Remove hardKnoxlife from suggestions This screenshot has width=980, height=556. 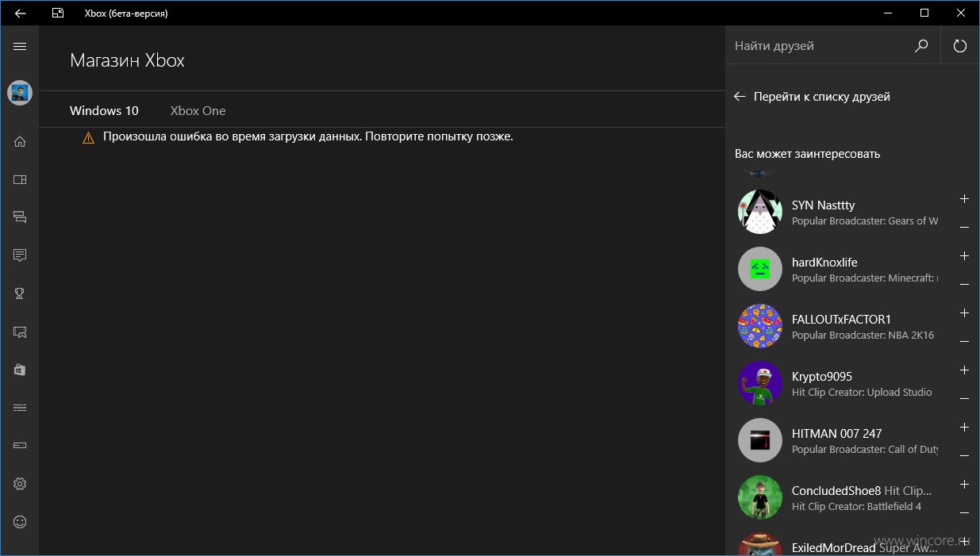[x=964, y=284]
